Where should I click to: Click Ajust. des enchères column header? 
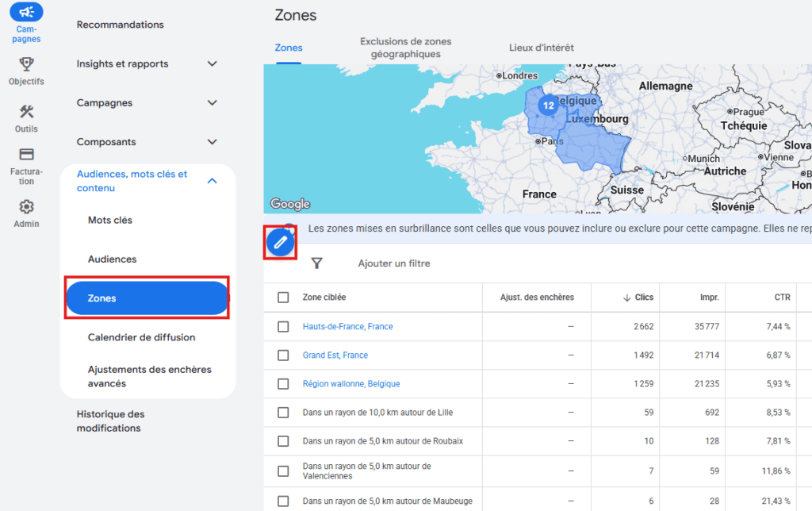pos(537,298)
